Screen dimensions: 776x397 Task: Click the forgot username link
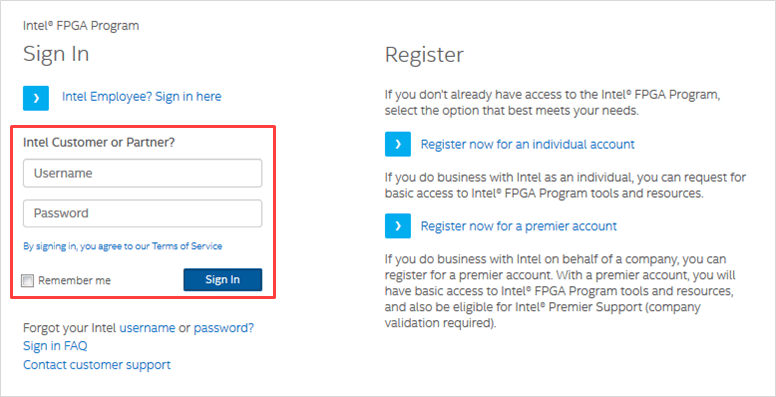tap(147, 328)
